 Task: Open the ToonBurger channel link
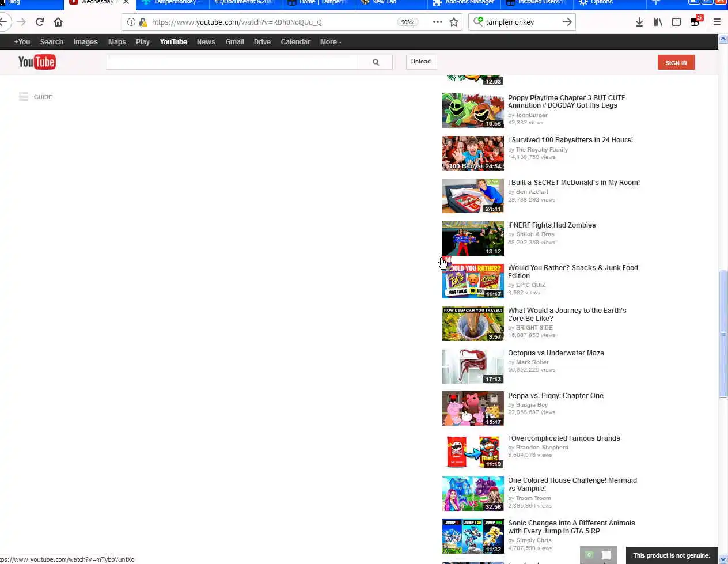(532, 115)
